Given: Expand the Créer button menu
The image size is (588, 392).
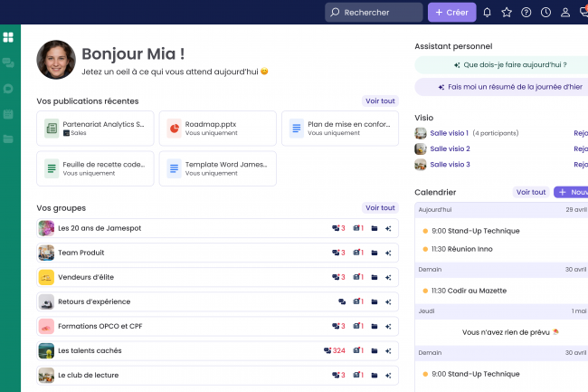Looking at the screenshot, I should (x=451, y=13).
